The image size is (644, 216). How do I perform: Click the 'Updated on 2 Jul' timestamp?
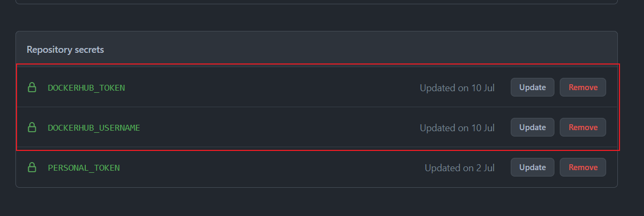point(460,167)
